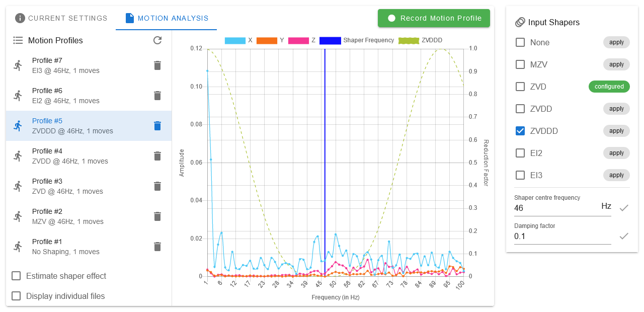Image resolution: width=644 pixels, height=312 pixels.
Task: Toggle Shaper Frequency legend swatch
Action: tap(330, 40)
